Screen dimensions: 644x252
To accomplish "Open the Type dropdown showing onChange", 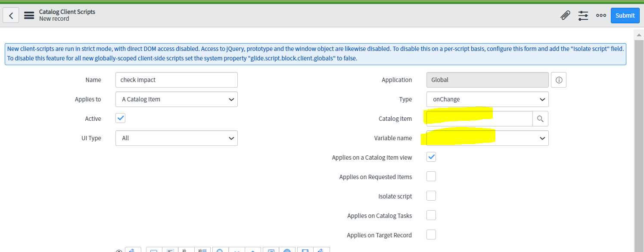I will pyautogui.click(x=487, y=99).
